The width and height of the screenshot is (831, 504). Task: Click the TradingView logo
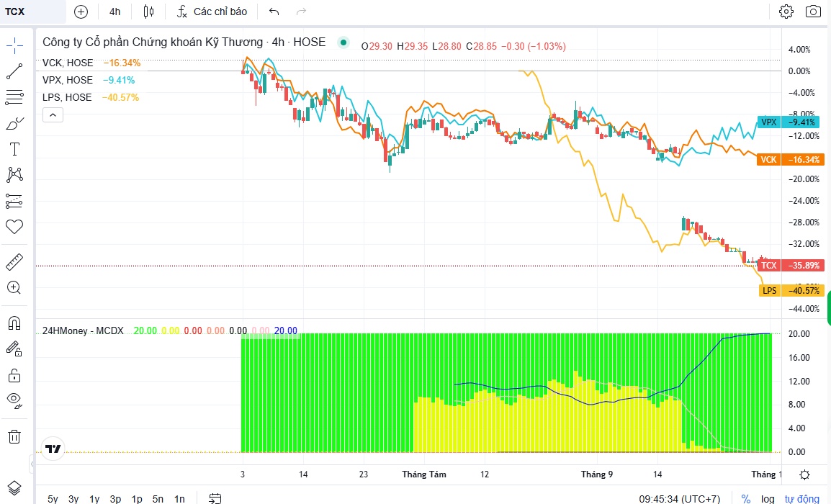point(53,449)
